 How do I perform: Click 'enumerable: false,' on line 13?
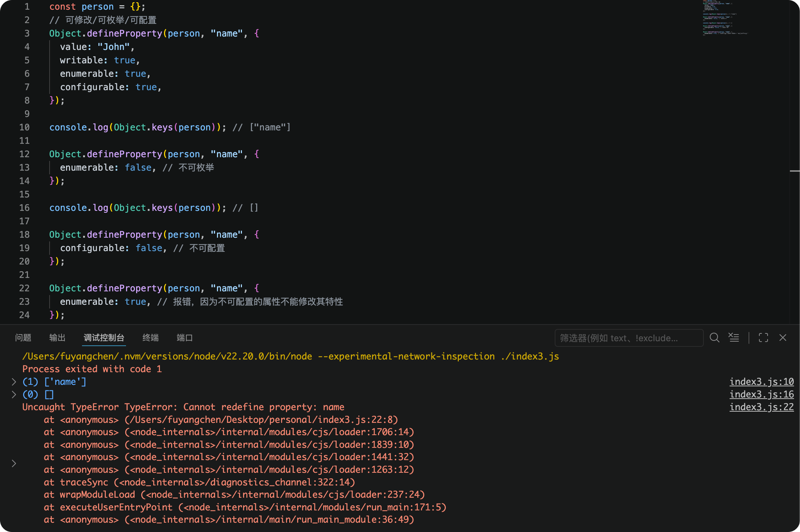point(108,168)
